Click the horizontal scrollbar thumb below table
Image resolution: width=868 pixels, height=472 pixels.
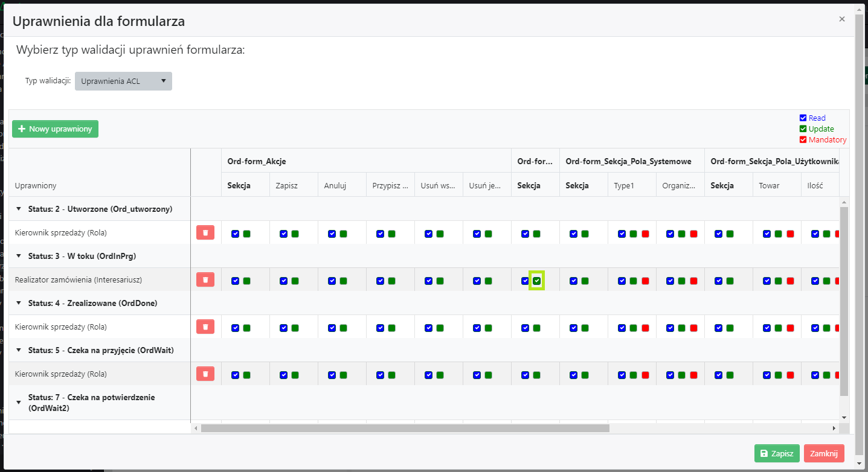405,428
